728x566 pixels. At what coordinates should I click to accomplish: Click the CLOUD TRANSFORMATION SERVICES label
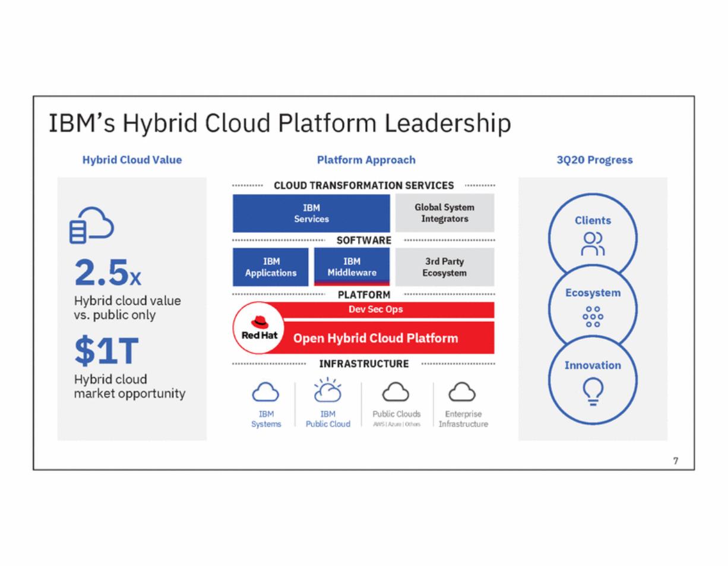363,185
